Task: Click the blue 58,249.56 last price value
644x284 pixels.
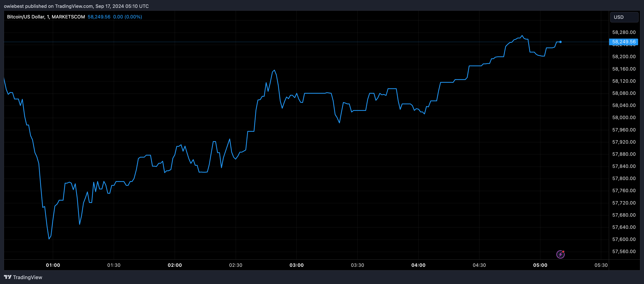Action: pyautogui.click(x=99, y=17)
